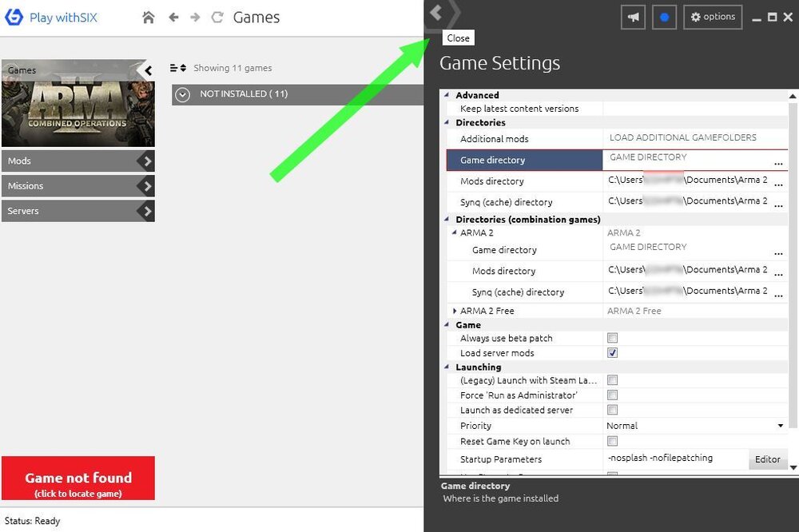Screen dimensions: 799x532
Task: Enable Force 'Run as Administrator' checkbox
Action: click(x=613, y=395)
